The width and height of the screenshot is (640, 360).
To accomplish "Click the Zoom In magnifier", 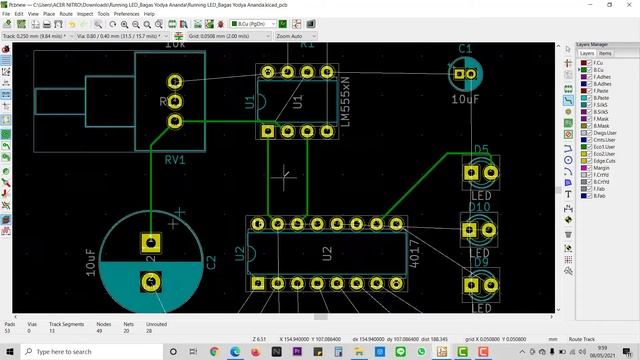I will point(124,24).
